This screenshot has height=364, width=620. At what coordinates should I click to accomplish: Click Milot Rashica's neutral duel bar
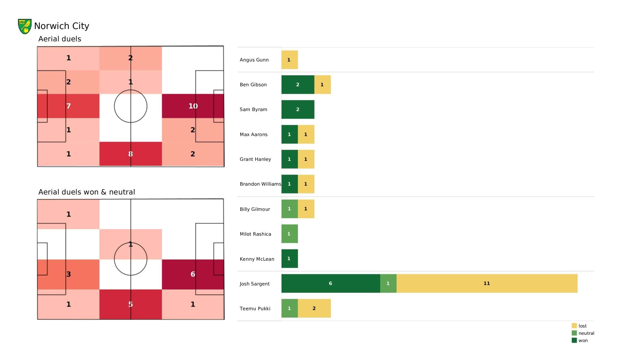pyautogui.click(x=290, y=234)
